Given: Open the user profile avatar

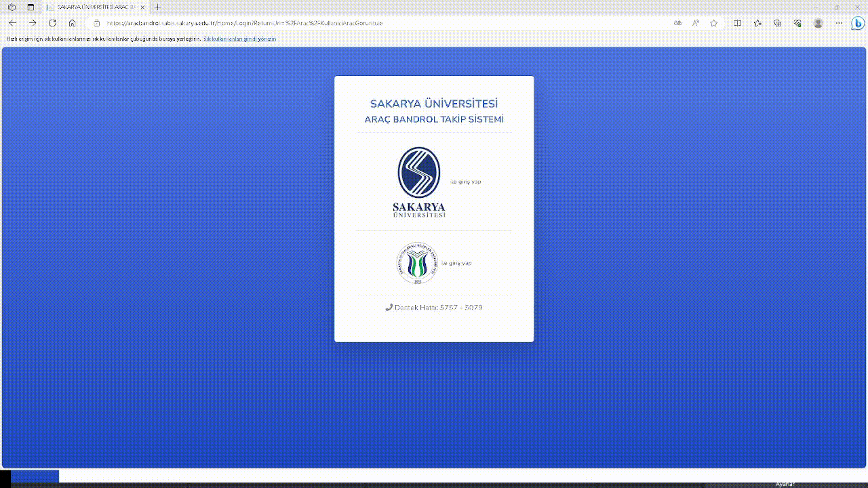Looking at the screenshot, I should pyautogui.click(x=818, y=23).
